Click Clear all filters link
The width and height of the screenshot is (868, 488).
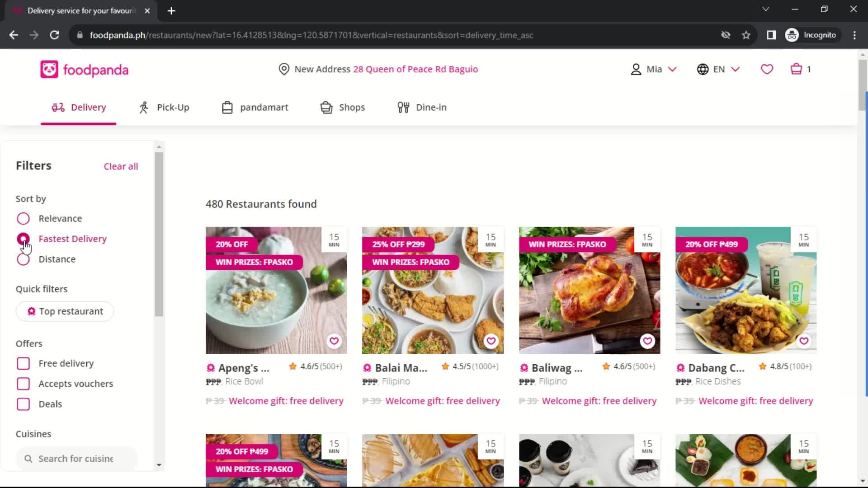coord(121,166)
